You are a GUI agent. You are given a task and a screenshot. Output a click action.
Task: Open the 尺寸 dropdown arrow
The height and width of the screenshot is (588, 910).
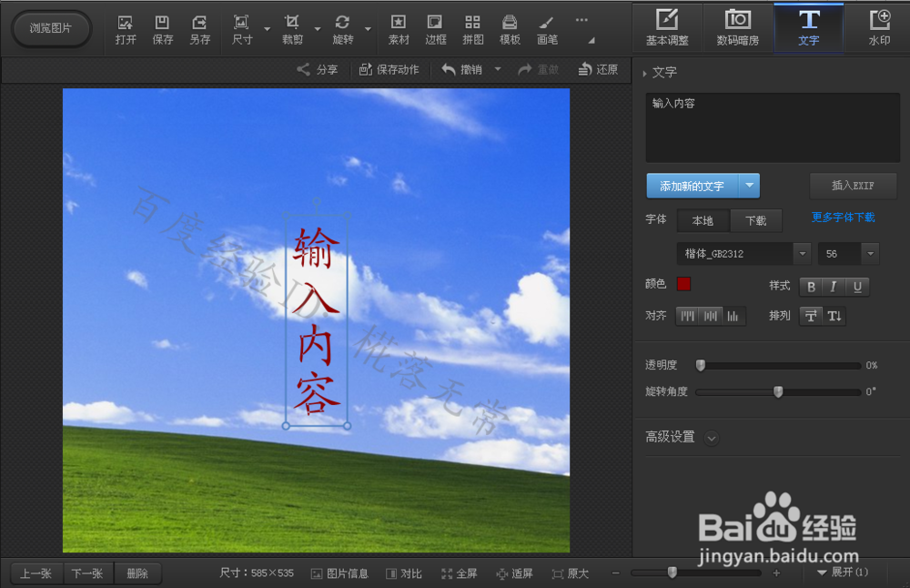[x=267, y=29]
